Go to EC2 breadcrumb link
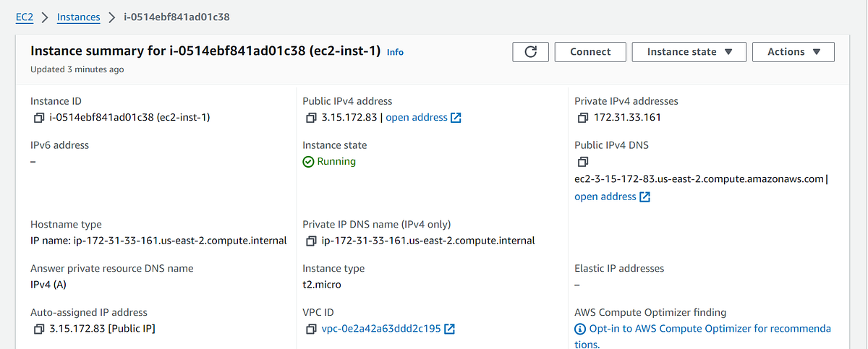The width and height of the screenshot is (868, 349). 25,17
